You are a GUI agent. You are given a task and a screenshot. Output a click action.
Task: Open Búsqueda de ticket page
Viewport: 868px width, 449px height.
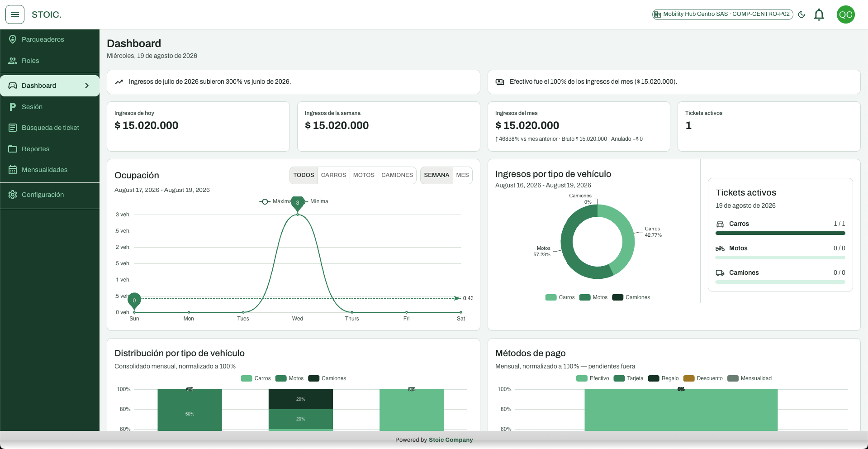(50, 128)
